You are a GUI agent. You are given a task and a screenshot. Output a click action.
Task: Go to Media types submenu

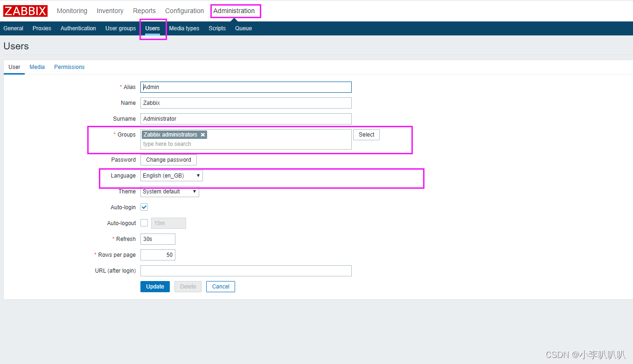pos(184,28)
